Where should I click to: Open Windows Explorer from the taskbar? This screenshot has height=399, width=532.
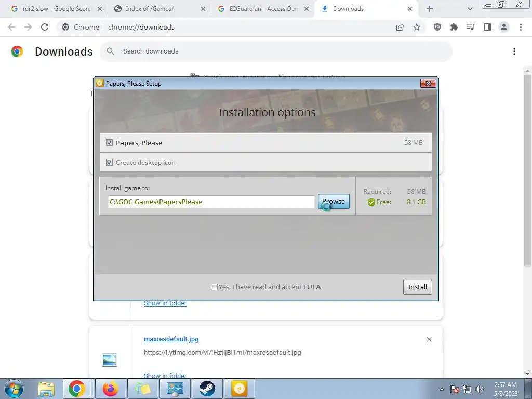click(x=46, y=389)
